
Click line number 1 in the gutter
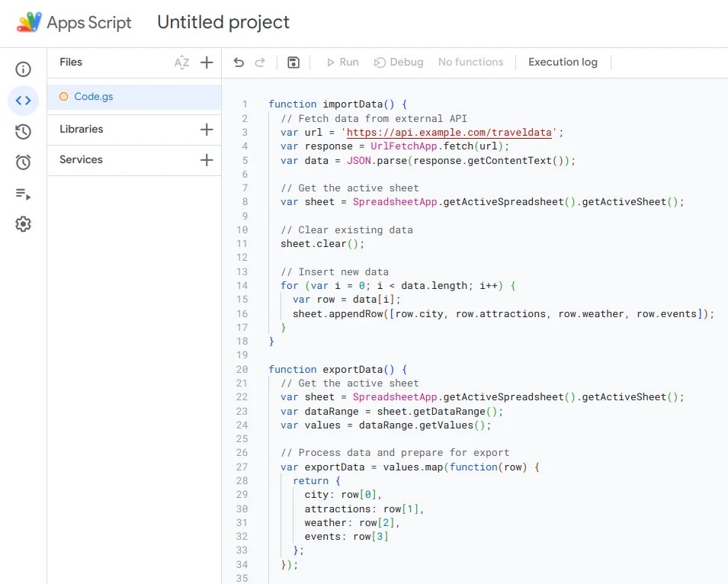(245, 104)
